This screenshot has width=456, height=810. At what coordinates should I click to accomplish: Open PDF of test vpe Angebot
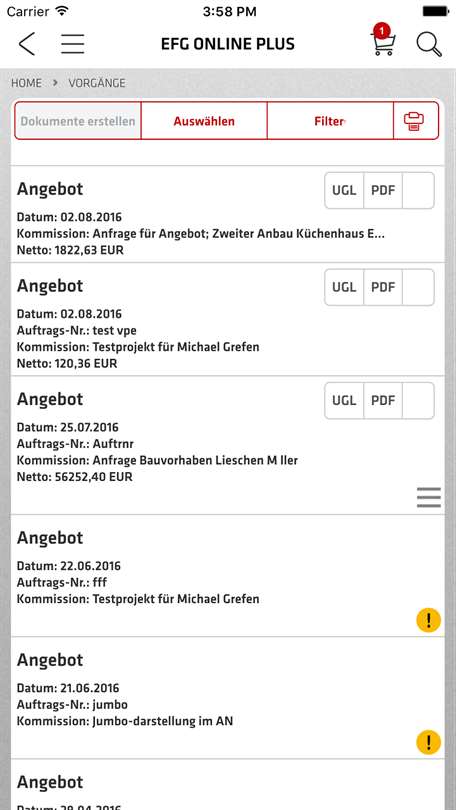[383, 287]
